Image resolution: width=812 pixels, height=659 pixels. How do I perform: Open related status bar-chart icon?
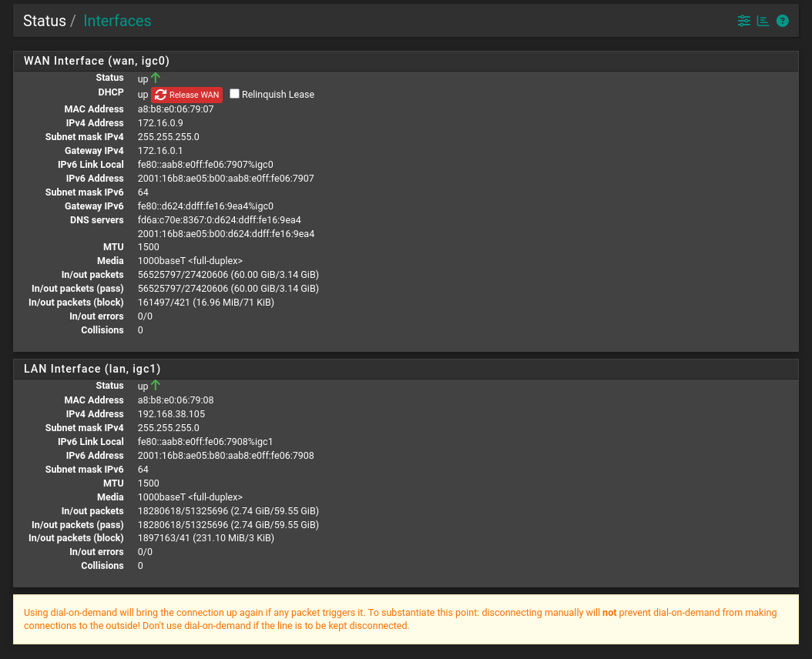point(763,21)
